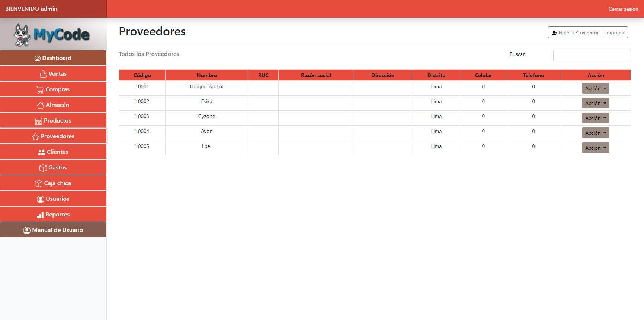Screen dimensions: 644x320
Task: Open the Acción dropdown for Avon
Action: [595, 133]
